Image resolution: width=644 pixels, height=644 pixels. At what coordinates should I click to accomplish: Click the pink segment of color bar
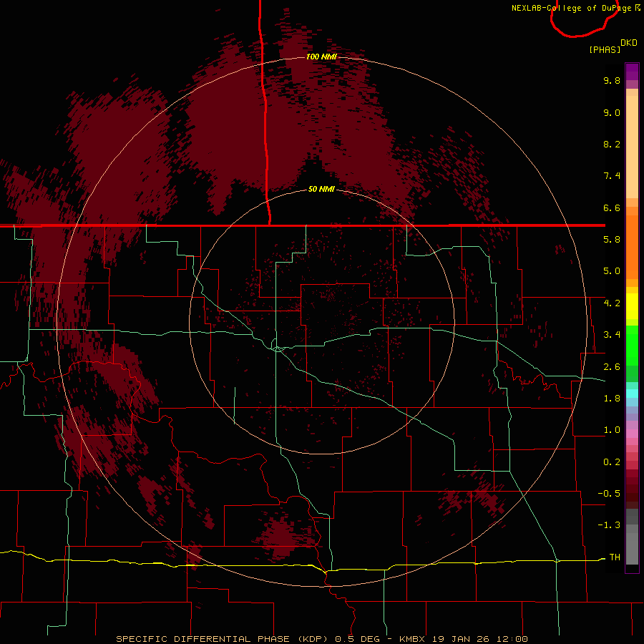click(x=632, y=434)
